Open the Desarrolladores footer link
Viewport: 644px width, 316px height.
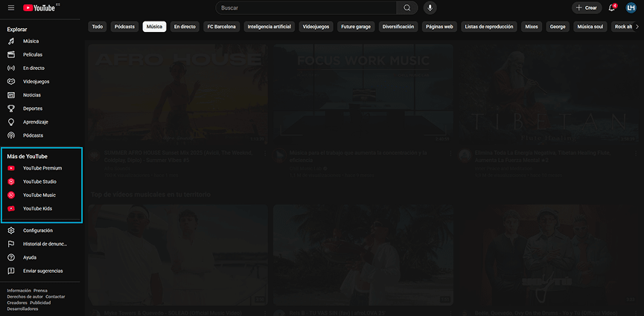(22, 309)
